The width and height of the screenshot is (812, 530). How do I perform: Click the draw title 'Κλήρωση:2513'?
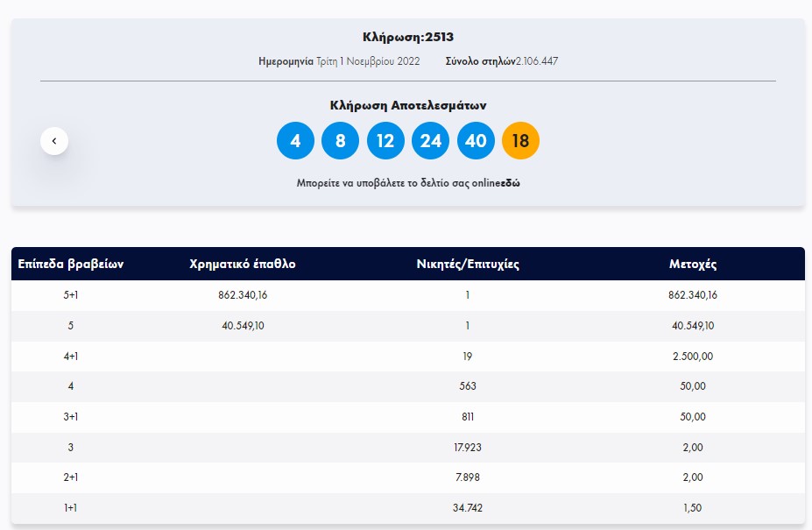point(408,37)
